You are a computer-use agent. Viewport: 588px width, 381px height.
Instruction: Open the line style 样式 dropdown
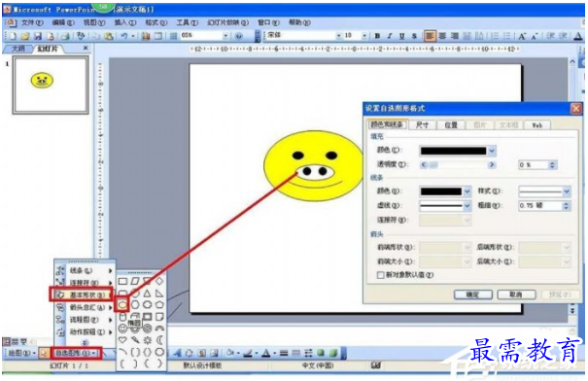567,191
